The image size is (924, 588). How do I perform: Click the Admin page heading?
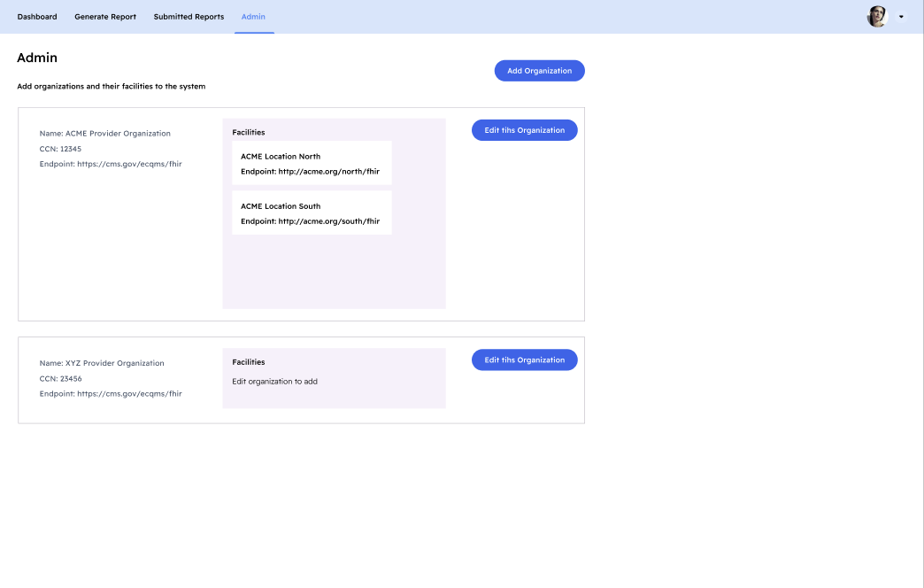coord(37,58)
